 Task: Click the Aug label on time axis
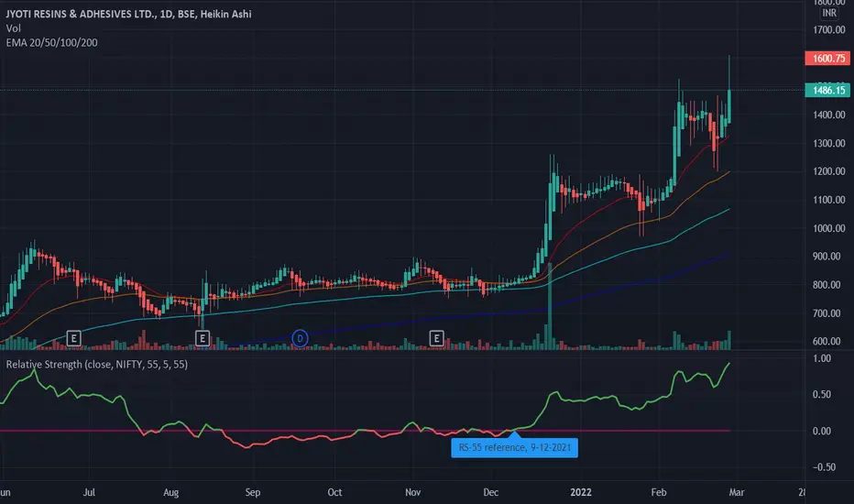click(x=171, y=492)
